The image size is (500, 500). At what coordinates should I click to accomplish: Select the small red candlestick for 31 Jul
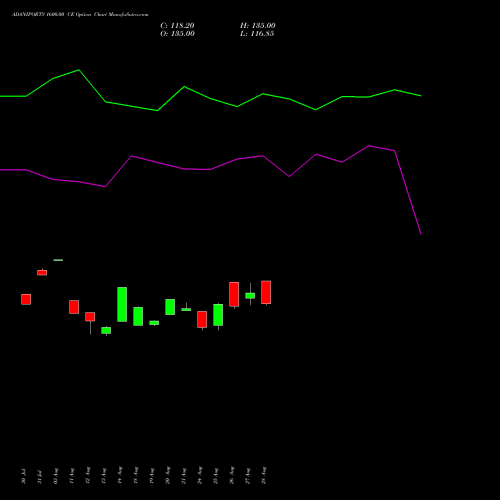click(x=42, y=272)
